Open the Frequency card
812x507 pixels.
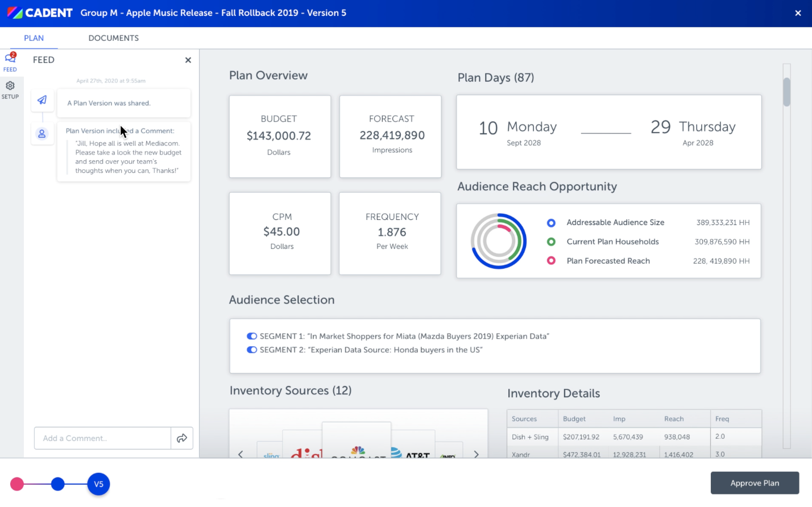(390, 233)
